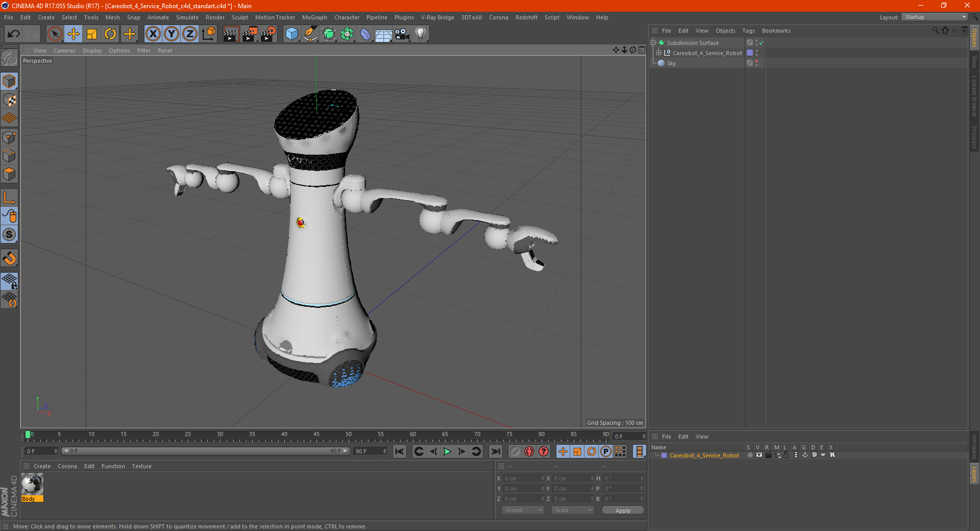
Task: Toggle Careobot layer lock icon
Action: point(787,455)
